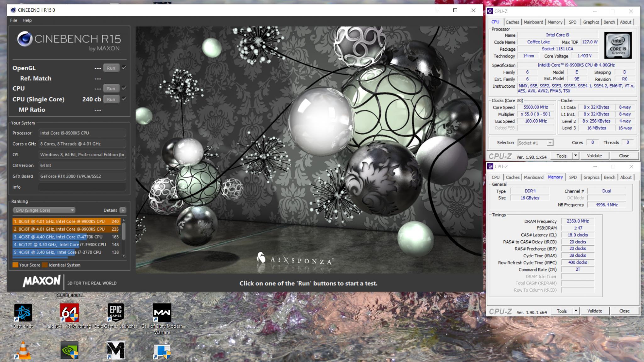Open Bench tab in bottom CPU-Z

click(x=609, y=177)
